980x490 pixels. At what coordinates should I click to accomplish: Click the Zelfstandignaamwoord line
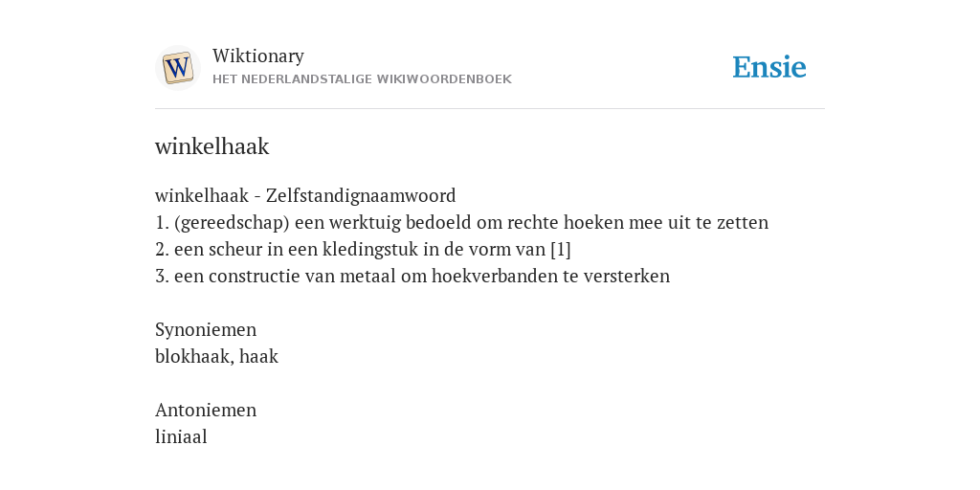[x=305, y=195]
